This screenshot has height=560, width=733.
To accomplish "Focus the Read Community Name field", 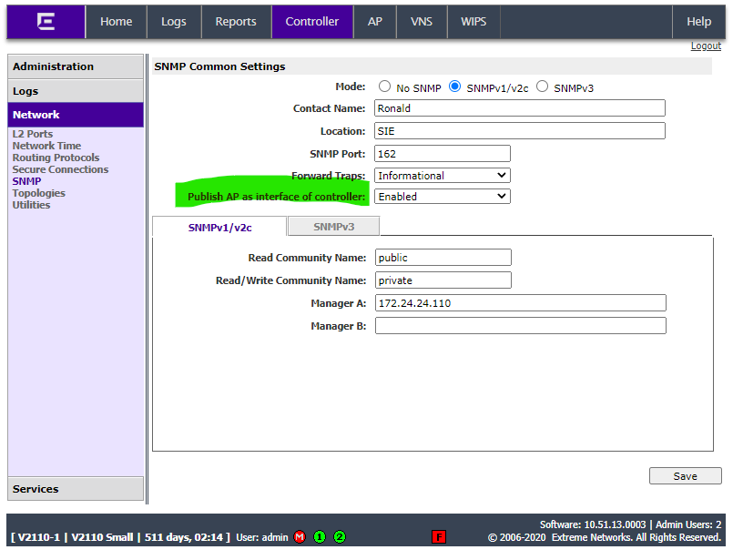I will tap(443, 258).
